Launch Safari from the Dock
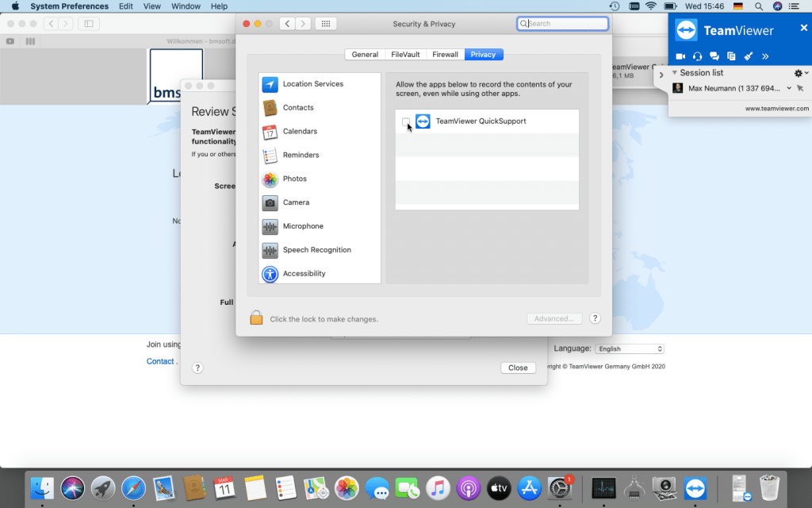 pyautogui.click(x=133, y=488)
